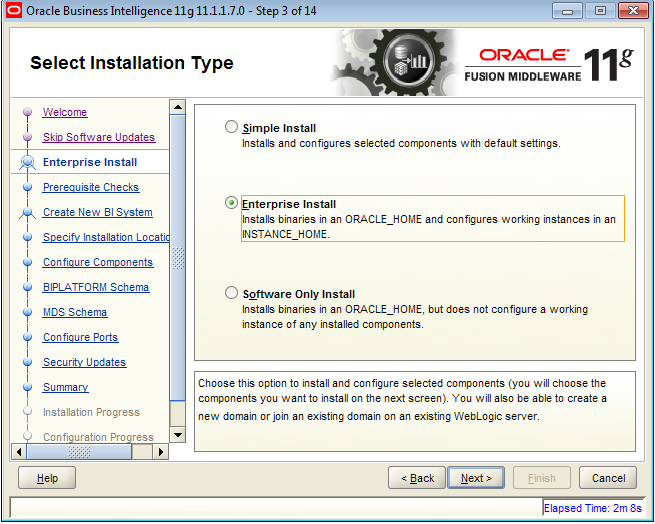The height and width of the screenshot is (524, 655).
Task: Click the Enterprise Install current step label
Action: point(90,162)
